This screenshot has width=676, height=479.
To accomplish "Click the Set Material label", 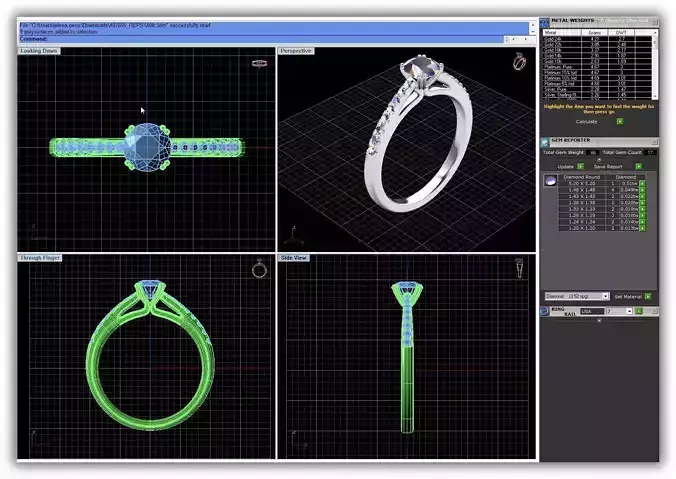I will (628, 297).
